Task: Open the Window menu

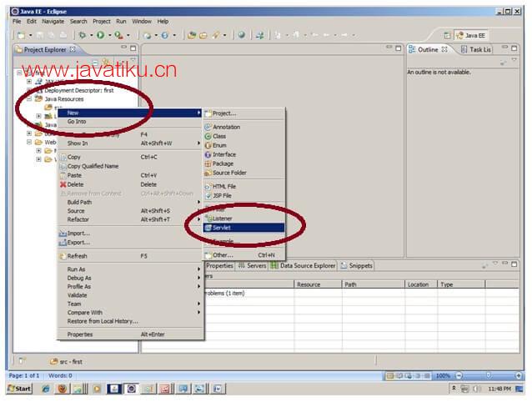Action: point(142,22)
